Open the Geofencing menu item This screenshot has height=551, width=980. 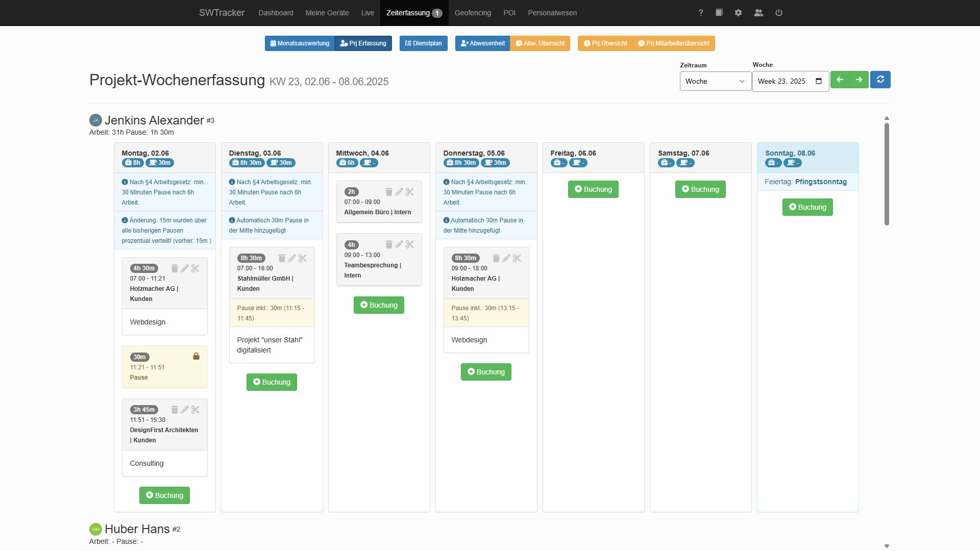[x=473, y=13]
